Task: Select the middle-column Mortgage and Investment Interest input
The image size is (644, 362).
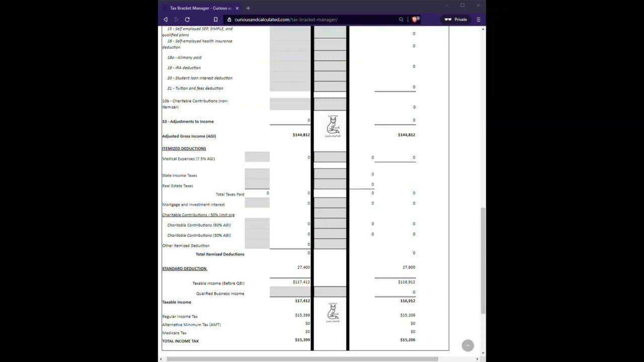Action: [x=330, y=203]
